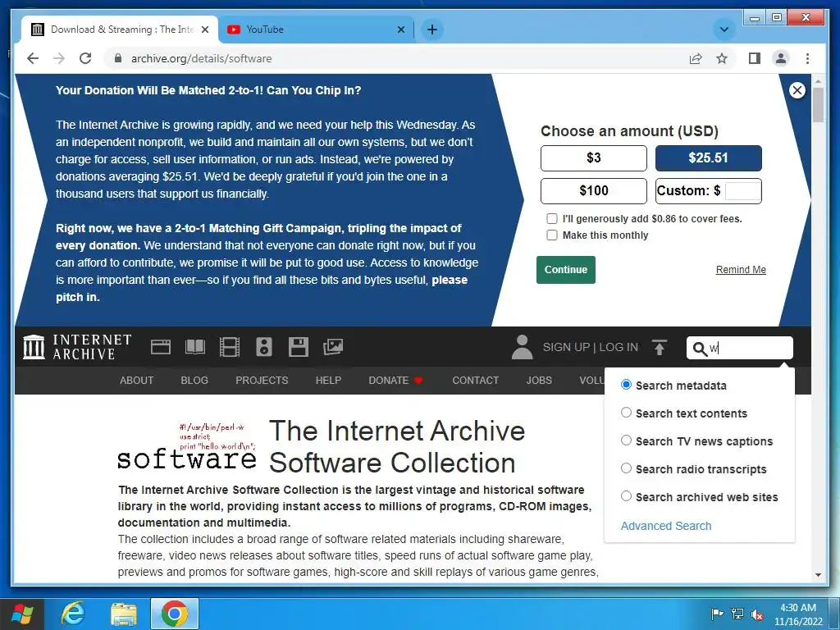Image resolution: width=840 pixels, height=630 pixels.
Task: Open the Images media icon
Action: pos(333,347)
